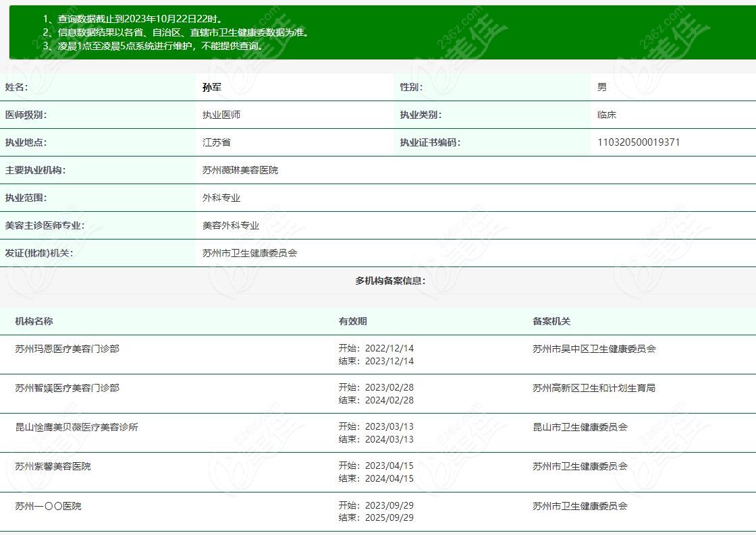Select the 苏州紫馨美容医院 row name
This screenshot has height=535, width=756.
click(x=53, y=466)
